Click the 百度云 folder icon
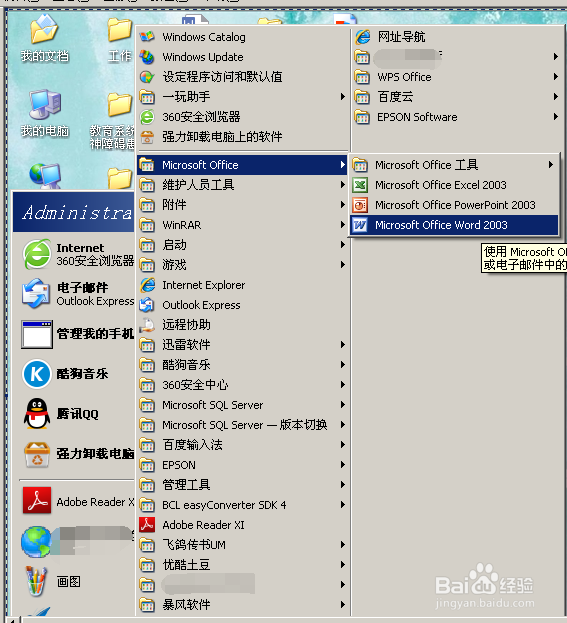The image size is (567, 623). [x=362, y=97]
